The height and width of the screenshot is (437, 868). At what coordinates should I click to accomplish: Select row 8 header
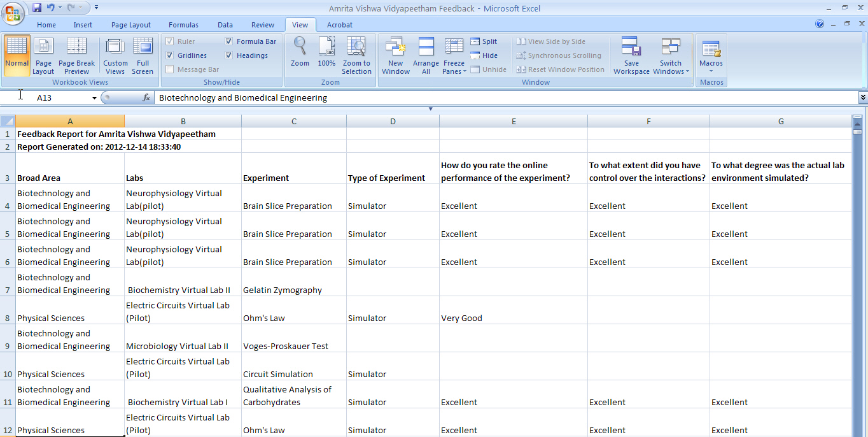pos(8,310)
